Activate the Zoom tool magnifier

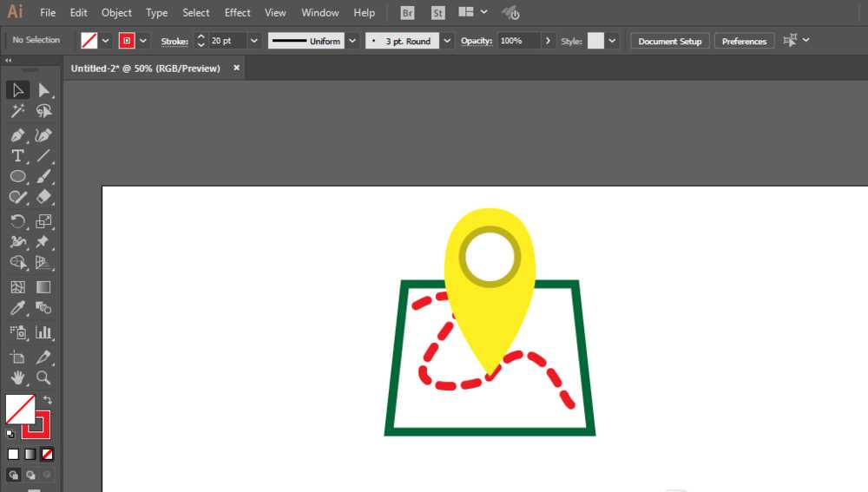(x=43, y=378)
